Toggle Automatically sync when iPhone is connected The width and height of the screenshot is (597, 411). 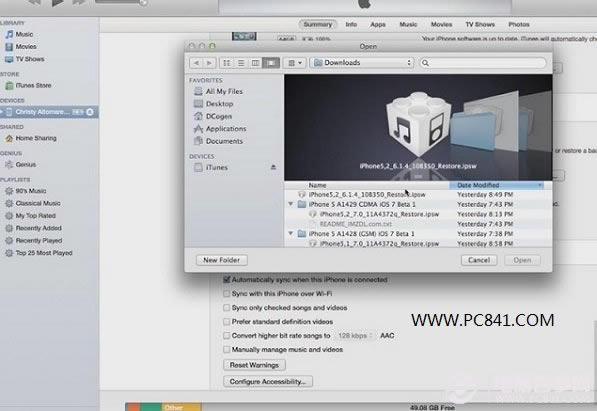pyautogui.click(x=227, y=280)
